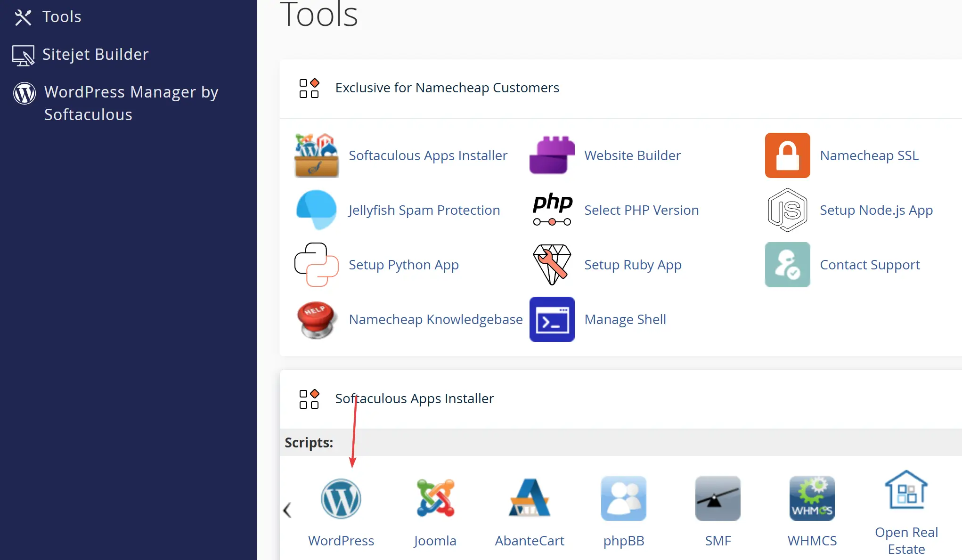Open Setup Node.js App link
The height and width of the screenshot is (560, 962).
point(876,210)
